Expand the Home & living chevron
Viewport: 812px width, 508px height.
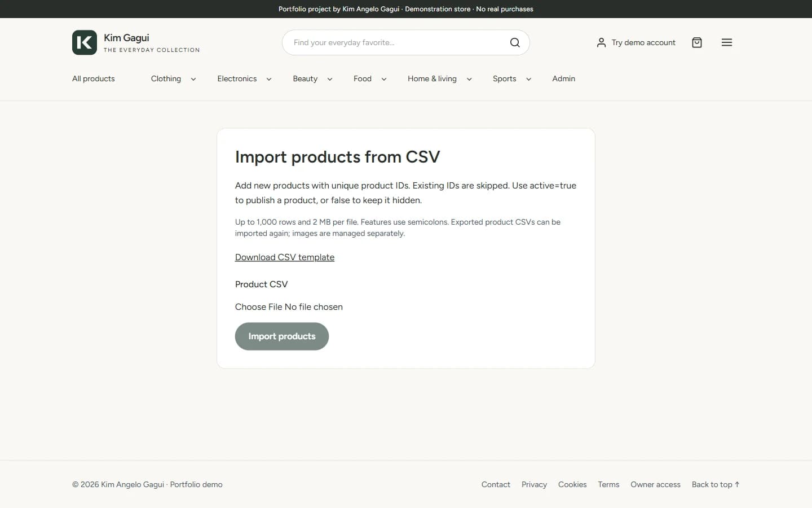[x=469, y=79]
